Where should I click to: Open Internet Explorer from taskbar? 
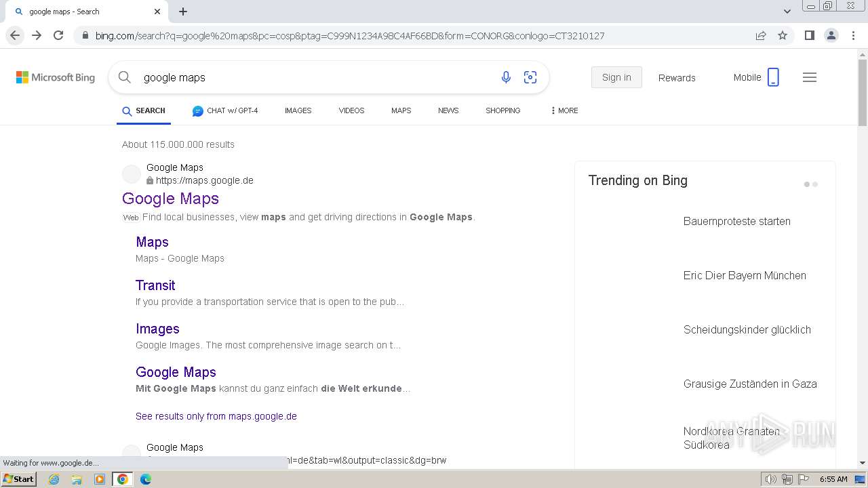tap(54, 479)
